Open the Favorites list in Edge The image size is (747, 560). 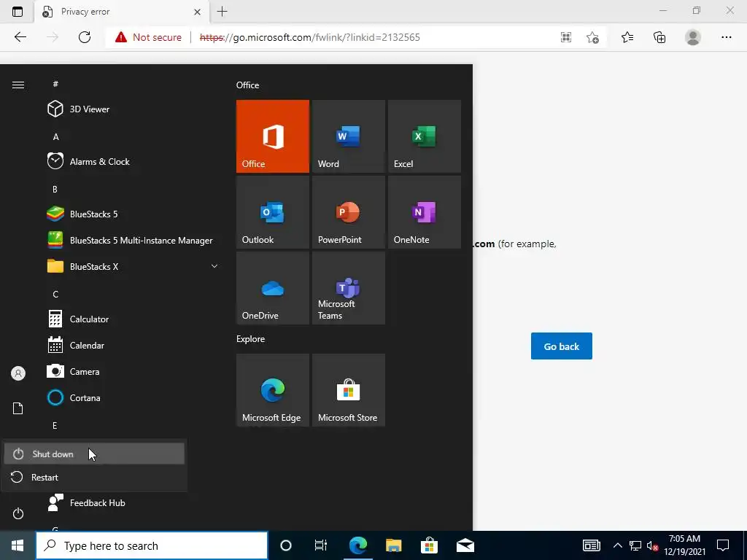(x=627, y=37)
